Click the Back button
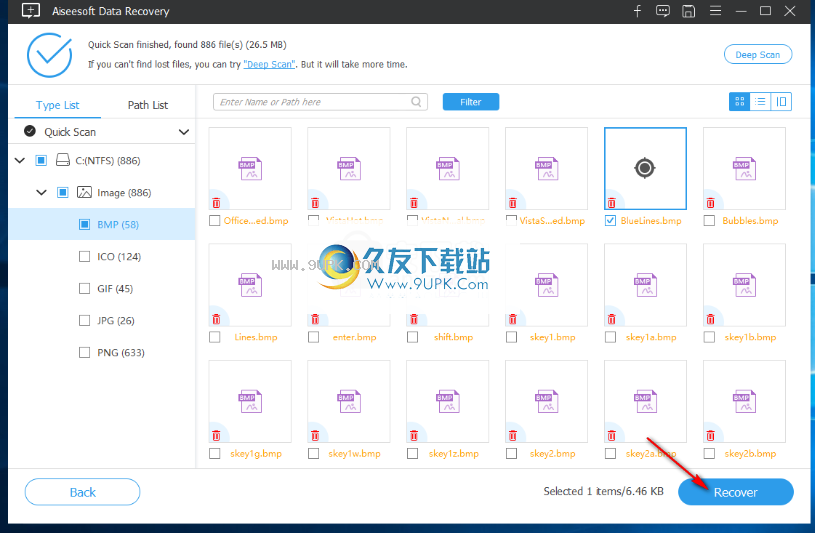This screenshot has height=535, width=815. (x=82, y=492)
